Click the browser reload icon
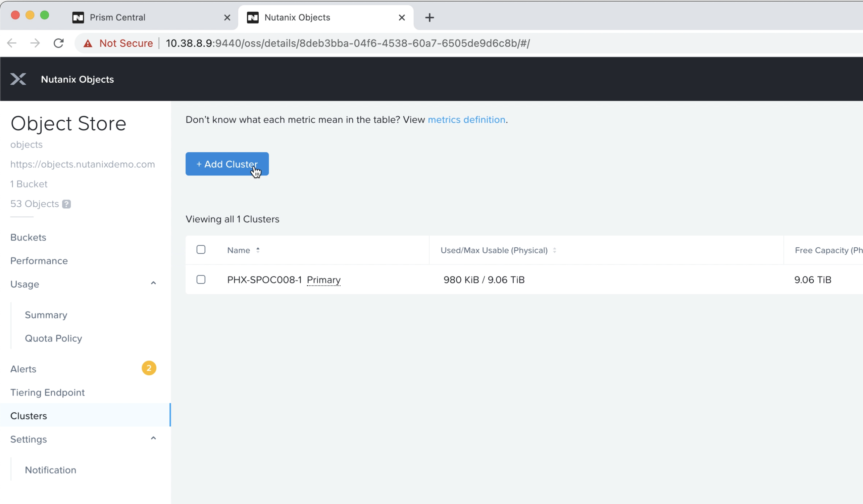Viewport: 863px width, 504px height. coord(59,43)
